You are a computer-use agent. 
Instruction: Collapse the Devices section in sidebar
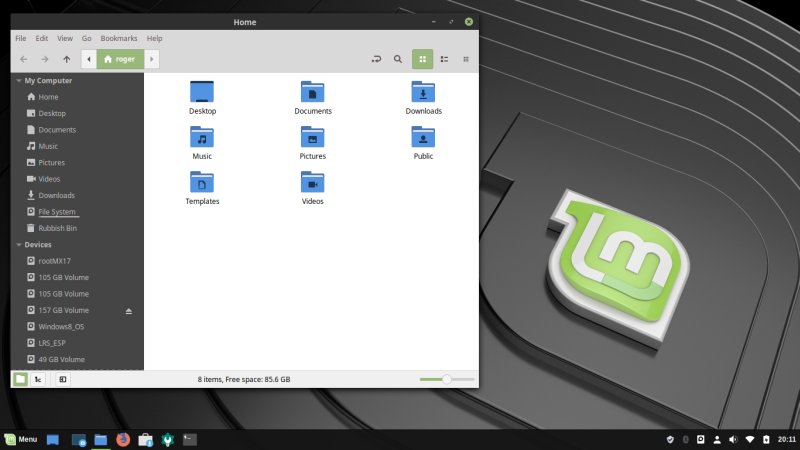click(x=19, y=244)
